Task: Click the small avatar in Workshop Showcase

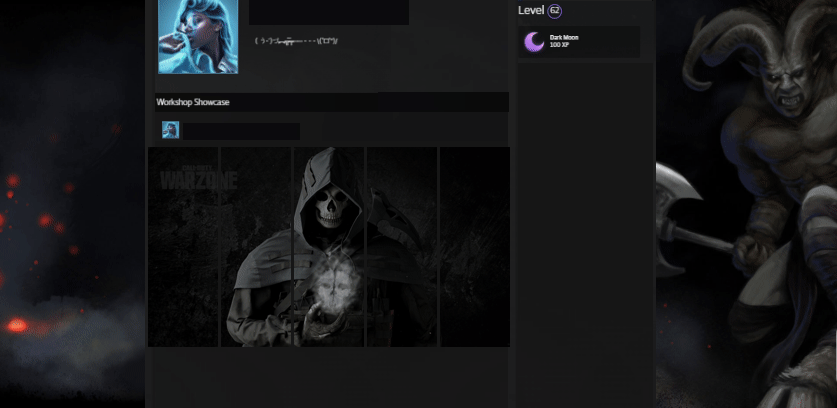Action: 170,130
